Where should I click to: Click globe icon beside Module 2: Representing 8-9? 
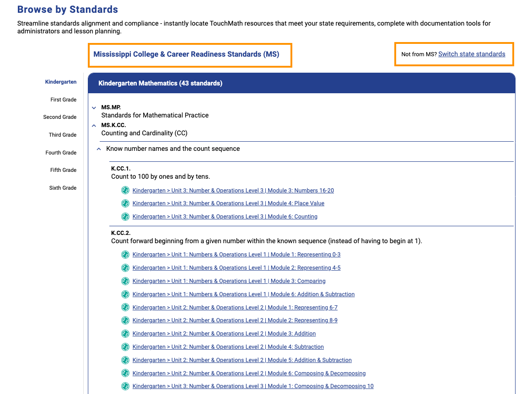click(x=125, y=320)
